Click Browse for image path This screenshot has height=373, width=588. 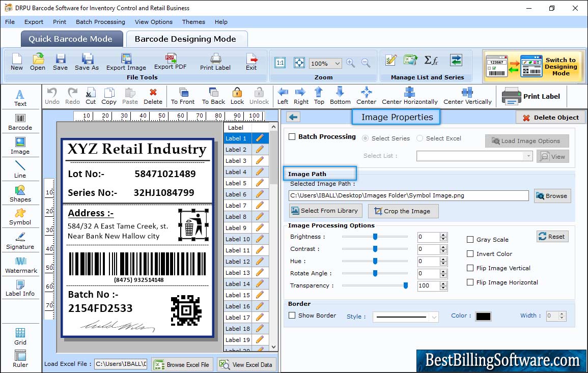552,196
